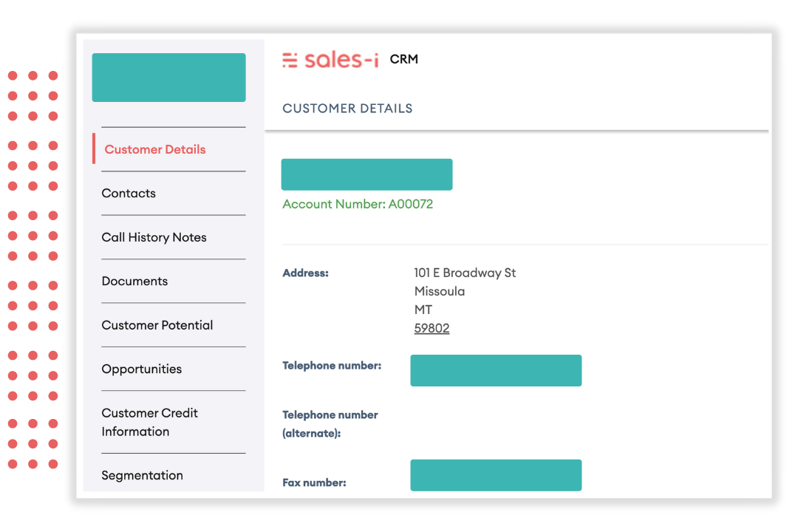Screen dimensions: 798x532
Task: Click the teal block atop the sidebar
Action: tap(168, 78)
